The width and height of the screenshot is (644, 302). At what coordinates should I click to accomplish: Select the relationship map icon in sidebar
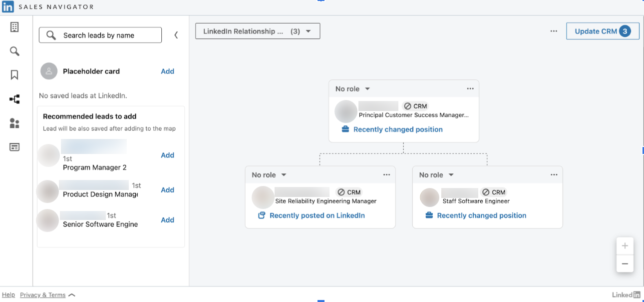point(14,99)
